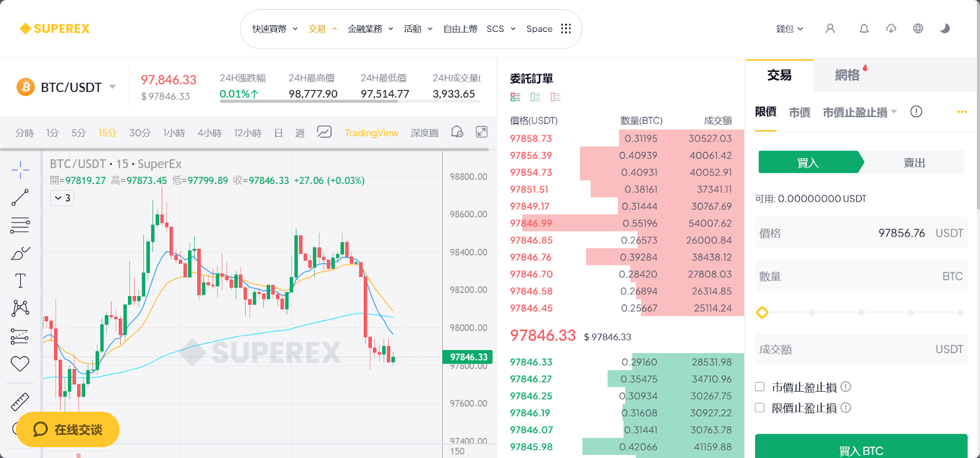Select the forecast position tool

20,336
